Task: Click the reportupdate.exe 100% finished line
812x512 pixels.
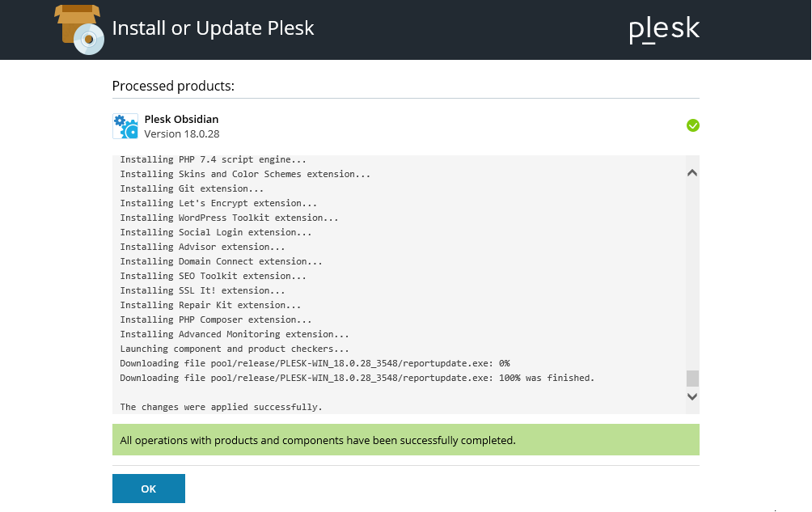Action: [357, 378]
